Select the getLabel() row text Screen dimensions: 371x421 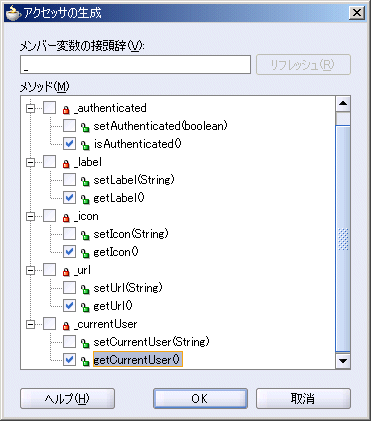(x=119, y=198)
